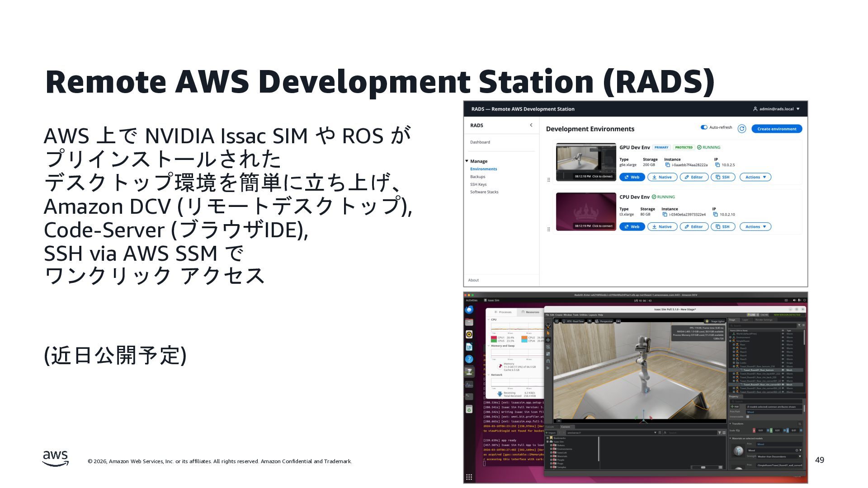Open Software Stacks in the sidebar
This screenshot has width=868, height=488.
484,192
